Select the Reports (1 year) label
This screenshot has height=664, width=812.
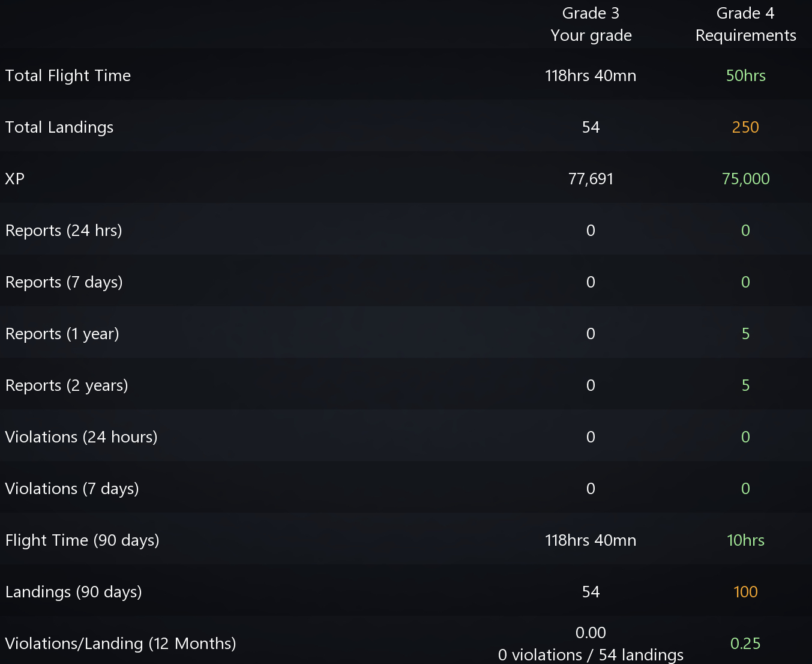point(62,334)
